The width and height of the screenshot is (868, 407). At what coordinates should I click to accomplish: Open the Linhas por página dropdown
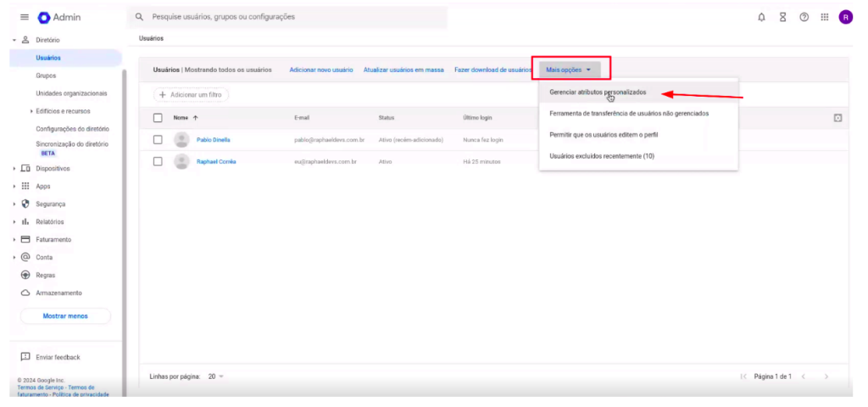(215, 376)
